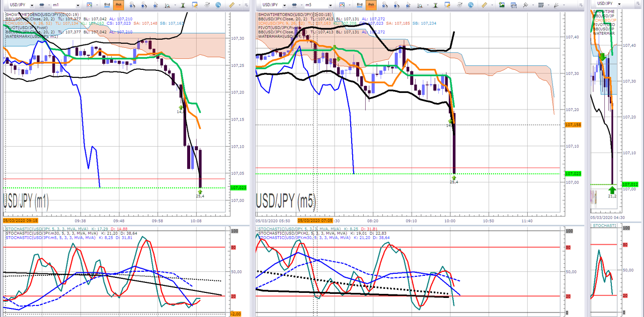This screenshot has width=644, height=317.
Task: Toggle Bid price in m1 chart toolbar
Action: tap(107, 5)
